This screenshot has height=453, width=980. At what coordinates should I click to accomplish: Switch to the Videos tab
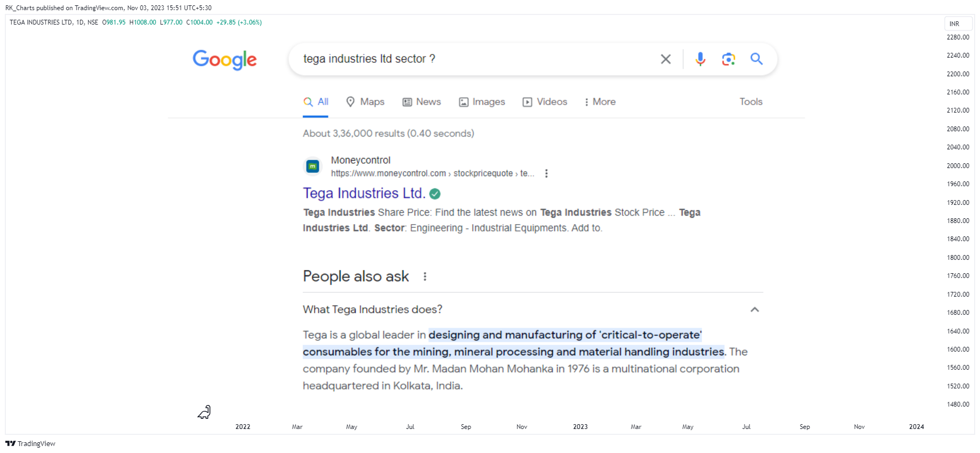tap(545, 102)
